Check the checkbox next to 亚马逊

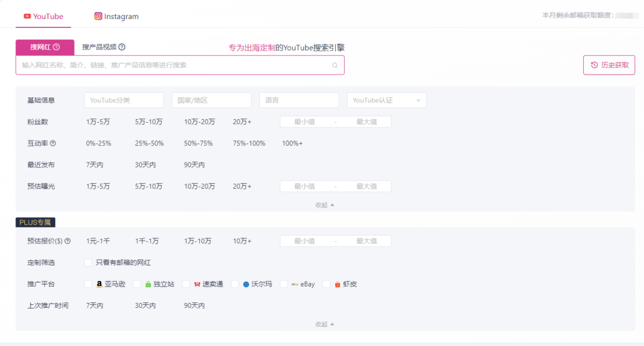coord(88,284)
